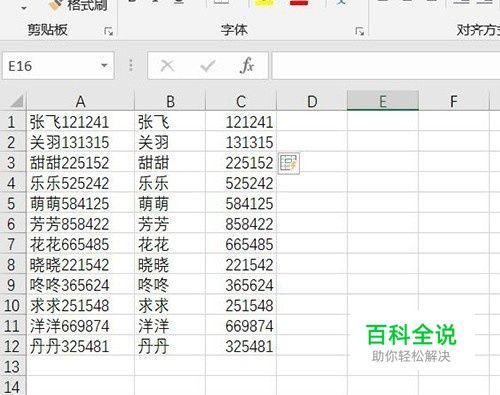Select column D header

(312, 101)
